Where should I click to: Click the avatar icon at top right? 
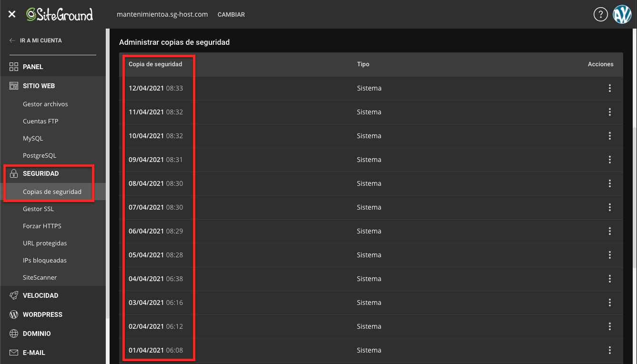coord(622,14)
